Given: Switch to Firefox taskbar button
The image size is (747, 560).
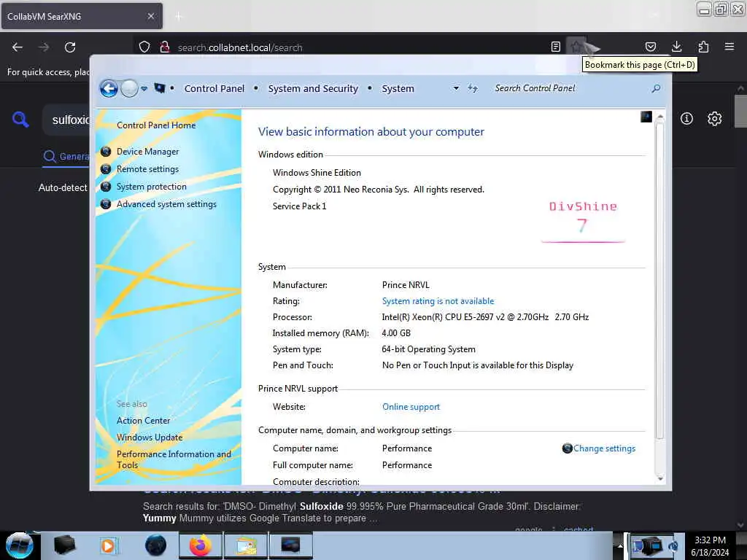Looking at the screenshot, I should pyautogui.click(x=201, y=545).
